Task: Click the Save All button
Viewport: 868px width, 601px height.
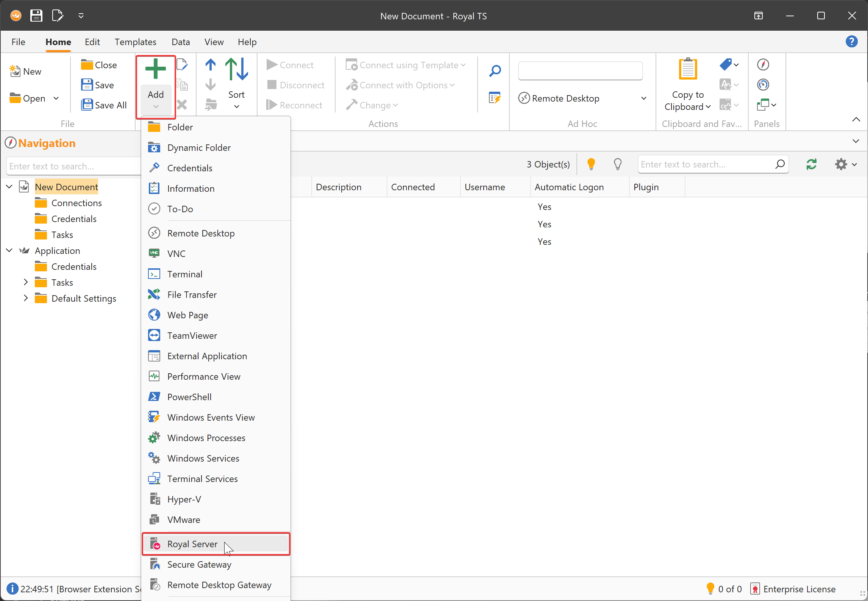Action: [104, 105]
